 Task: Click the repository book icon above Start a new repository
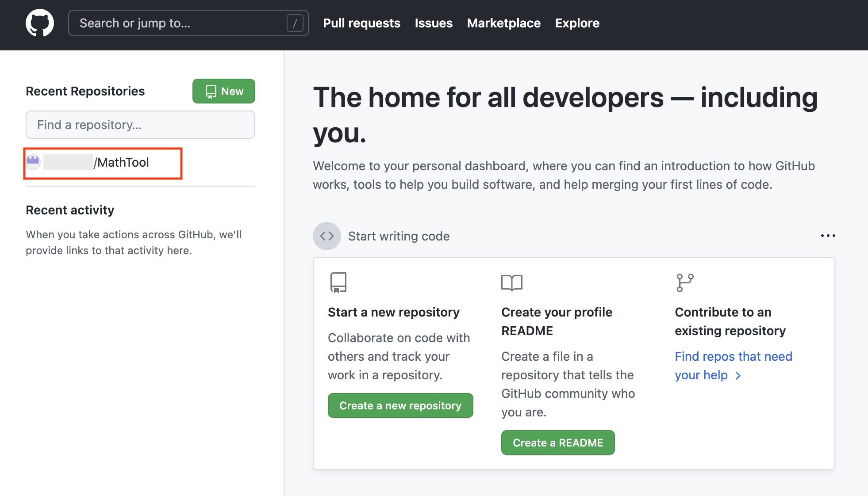(338, 282)
